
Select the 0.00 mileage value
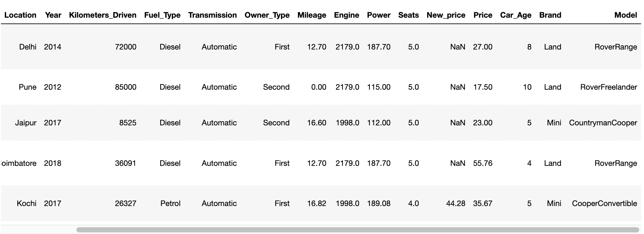coord(318,87)
